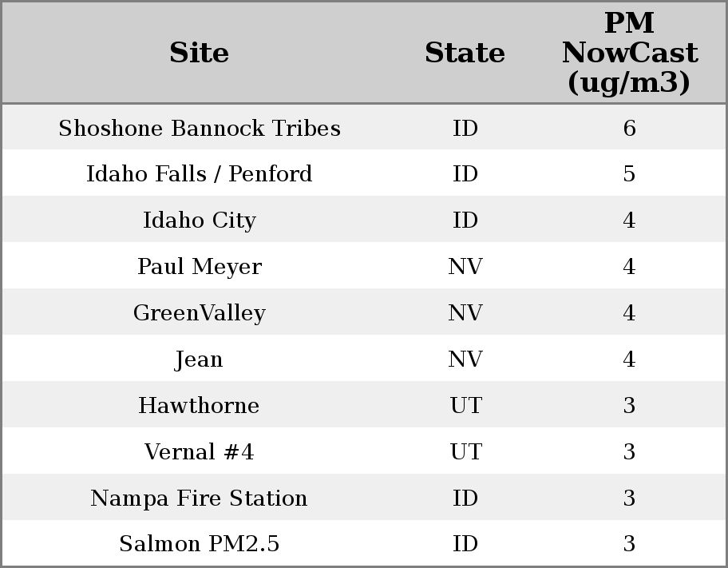This screenshot has width=728, height=568.
Task: Click the PM value 6 for Shoshone Bannock
Action: click(629, 128)
